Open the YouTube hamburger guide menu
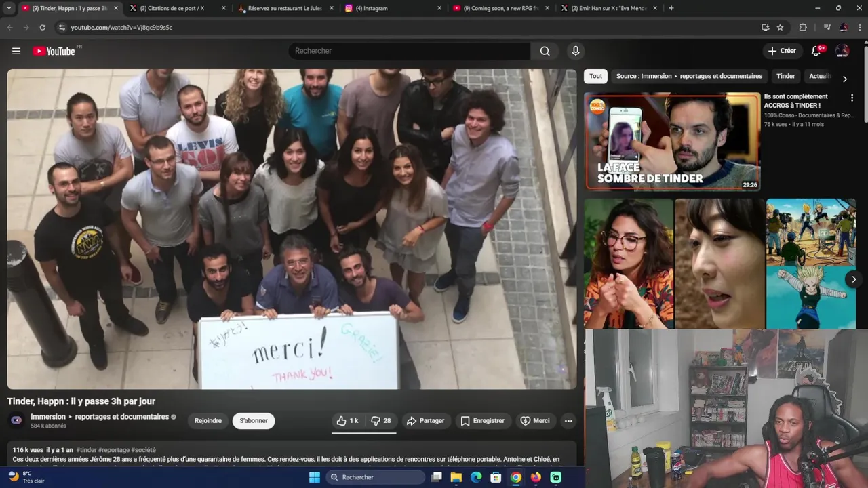The width and height of the screenshot is (868, 488). point(16,51)
